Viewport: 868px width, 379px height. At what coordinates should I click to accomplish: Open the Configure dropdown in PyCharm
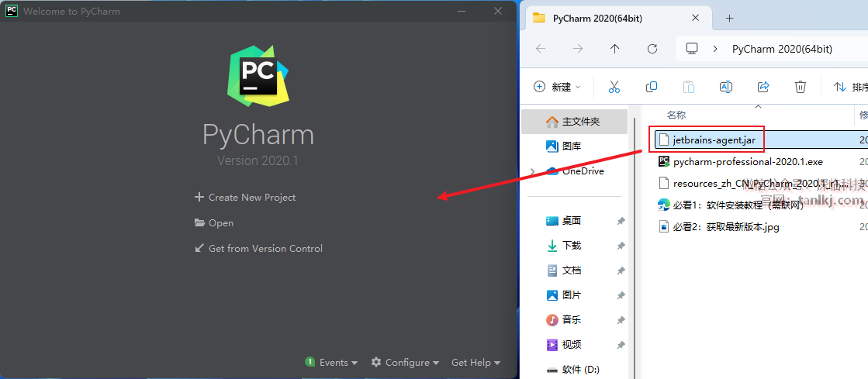click(405, 363)
